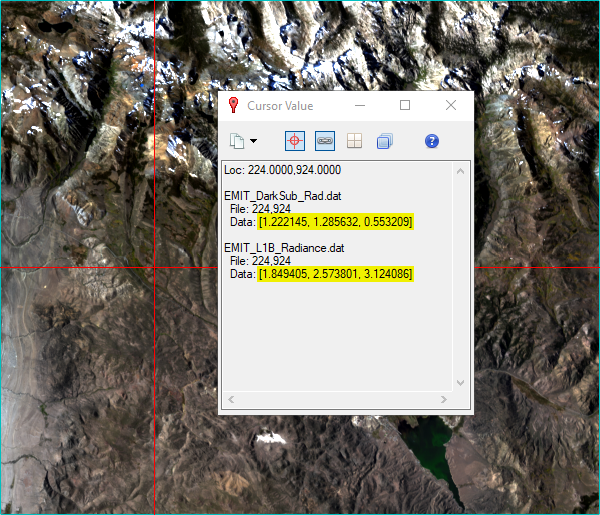Viewport: 600px width, 515px height.
Task: Open help with the blue question mark
Action: coord(432,141)
